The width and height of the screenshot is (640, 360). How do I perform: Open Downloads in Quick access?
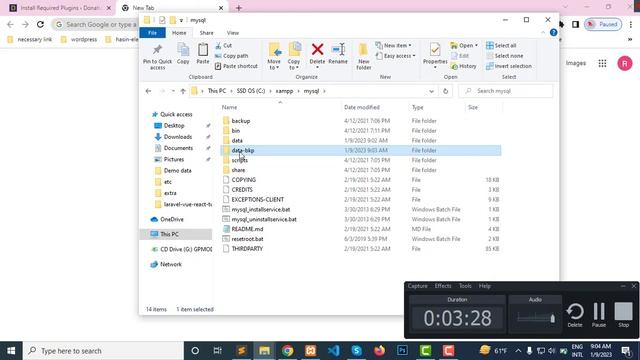[x=178, y=137]
